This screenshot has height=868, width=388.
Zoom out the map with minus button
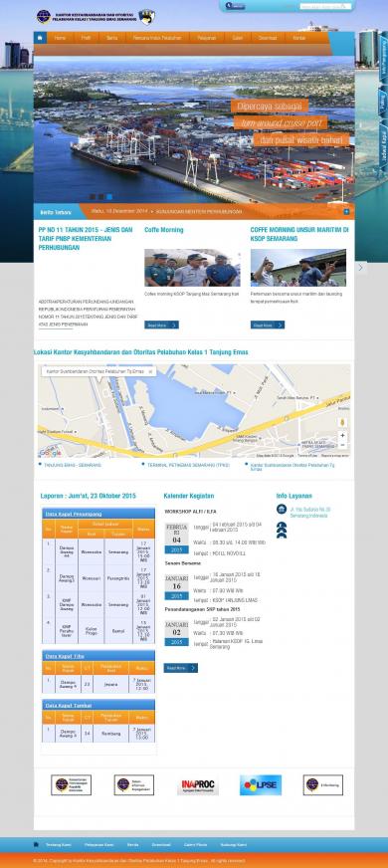[x=342, y=445]
